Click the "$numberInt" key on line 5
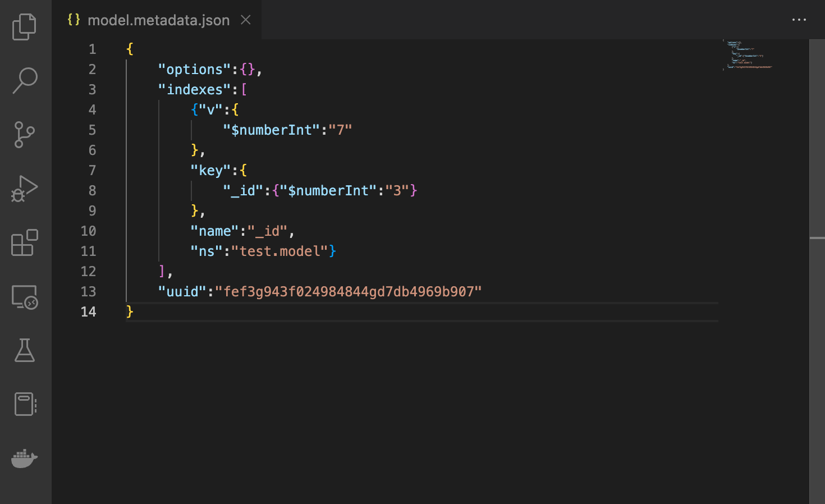 [x=272, y=130]
